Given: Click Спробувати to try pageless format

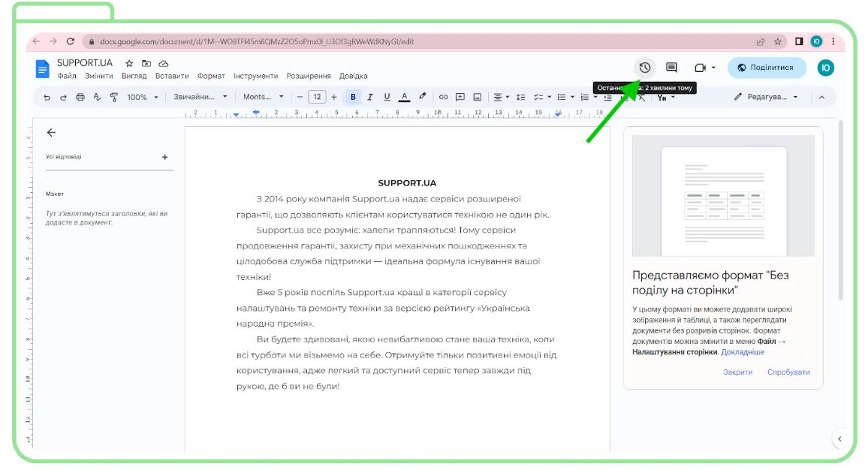Looking at the screenshot, I should pos(788,372).
